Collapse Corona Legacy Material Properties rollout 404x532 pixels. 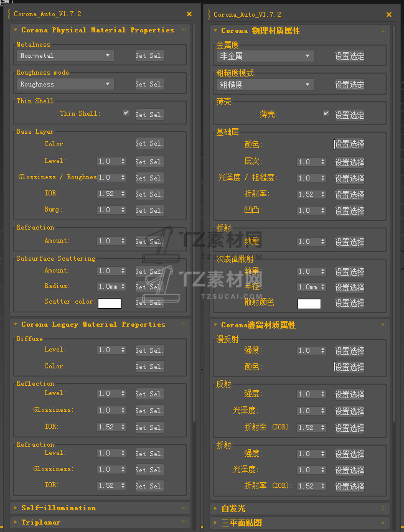[x=16, y=324]
